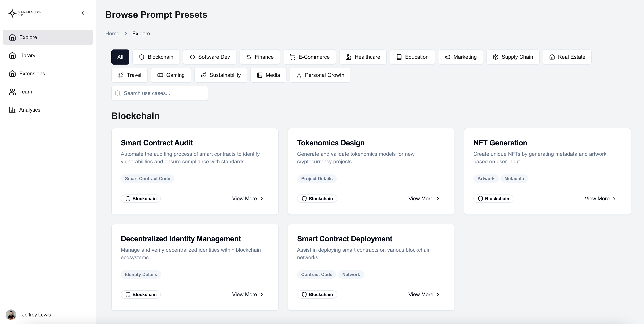644x324 pixels.
Task: Open Analytics from the sidebar
Action: point(29,110)
